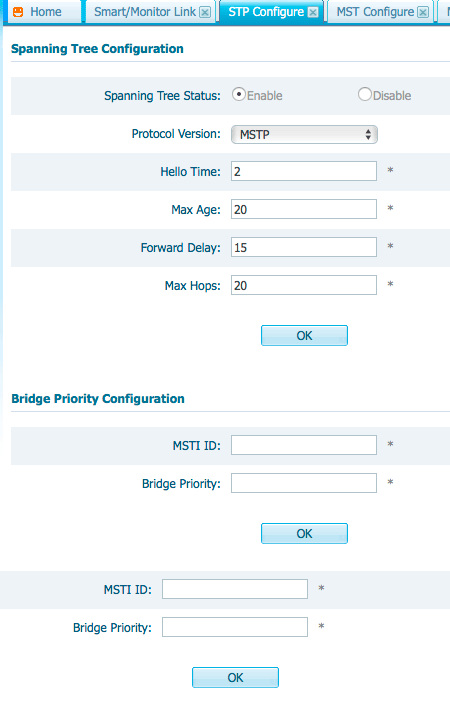The image size is (450, 709).
Task: Click the bottommost OK button
Action: (235, 677)
